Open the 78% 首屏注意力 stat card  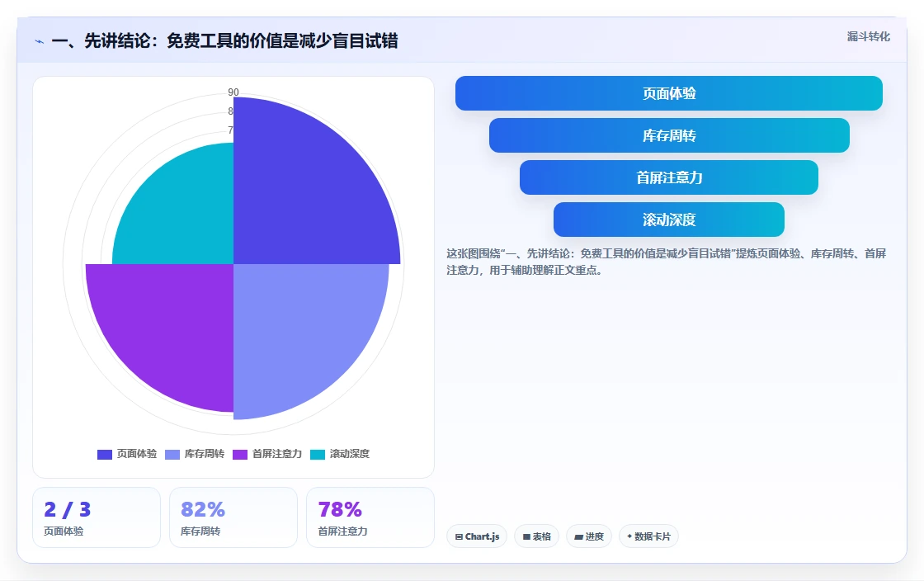[370, 517]
